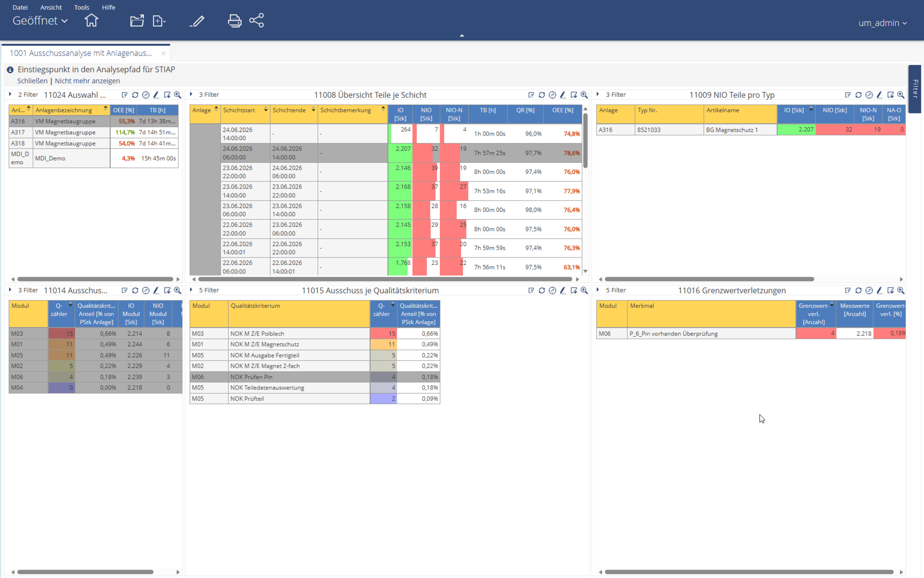The image size is (924, 578).
Task: Refresh 11015 Ausschuss je Qualitätskriterium panel
Action: (542, 290)
